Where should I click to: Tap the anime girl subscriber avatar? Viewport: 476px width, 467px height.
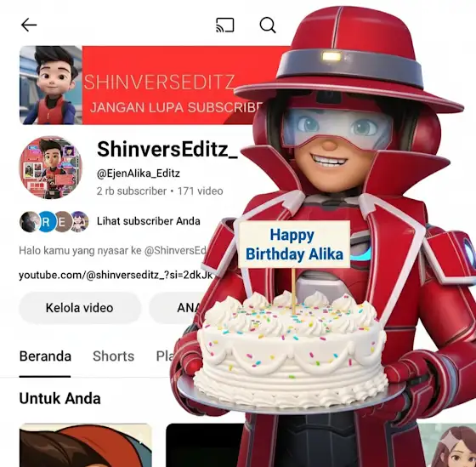tap(80, 221)
